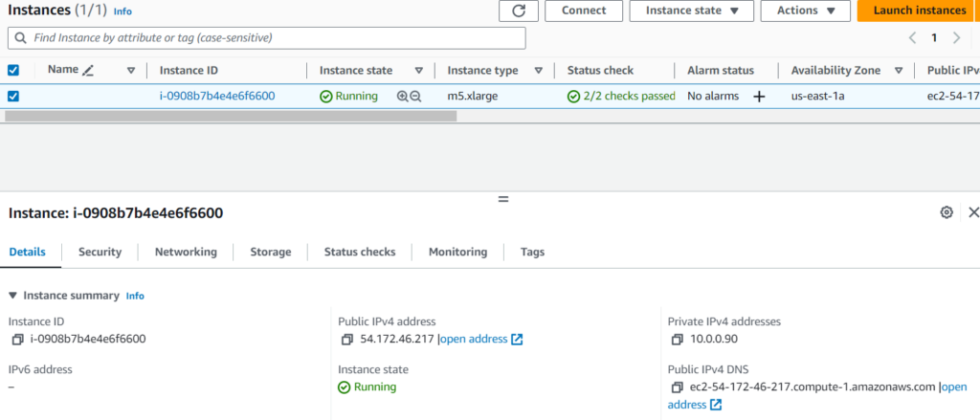This screenshot has width=980, height=420.
Task: Sort by Instance type column arrow
Action: (x=538, y=71)
